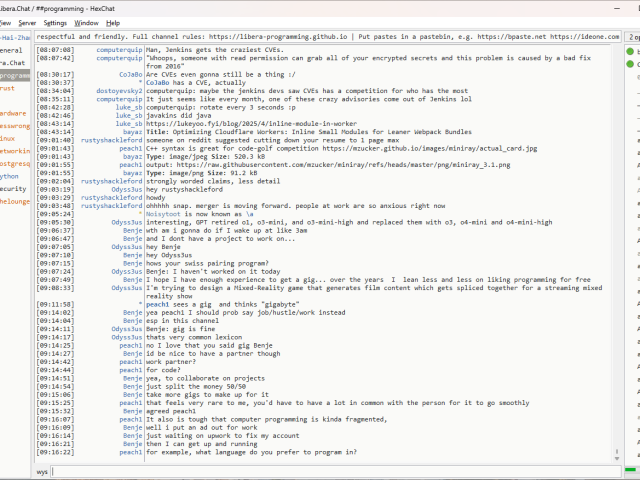640x480 pixels.
Task: Select the ##programming channel in tree
Action: (15, 75)
